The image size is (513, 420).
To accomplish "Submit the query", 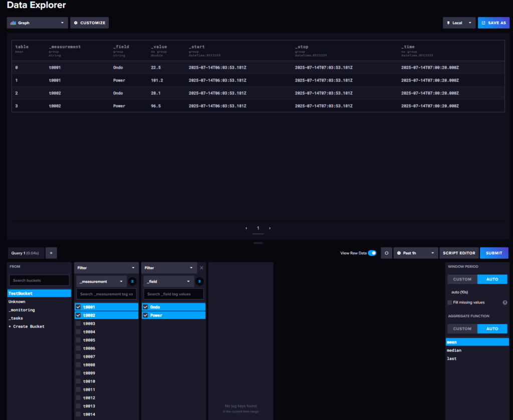I will point(494,253).
